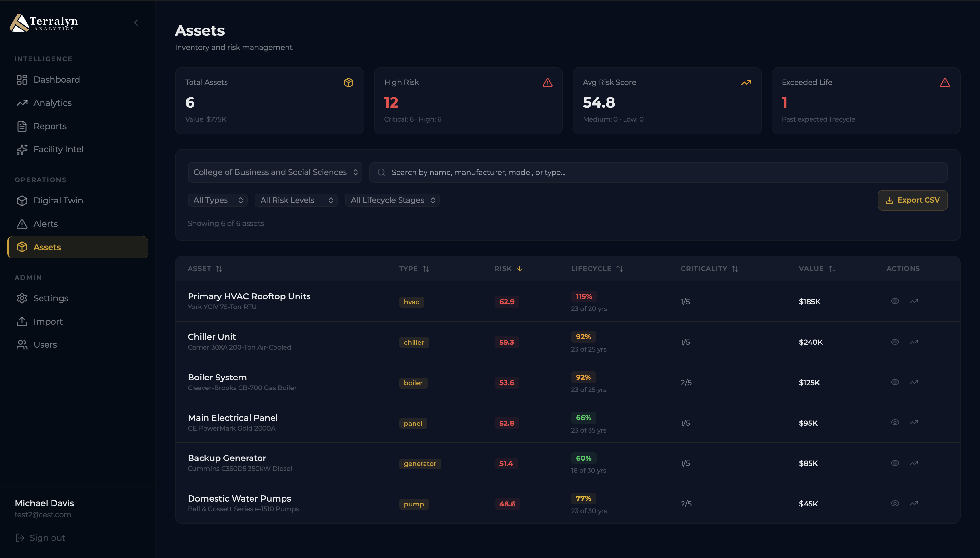
Task: Click the Terralyn Analytics logo
Action: [x=44, y=23]
